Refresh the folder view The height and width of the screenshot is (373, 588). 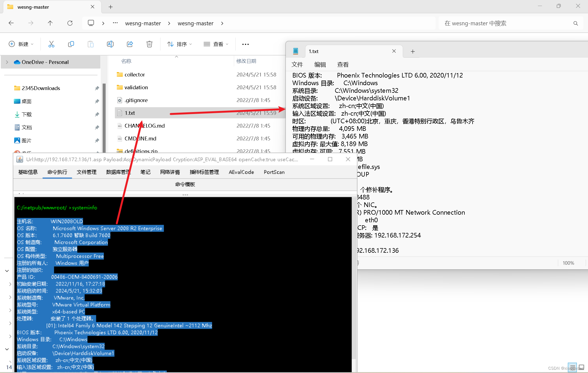pos(70,23)
